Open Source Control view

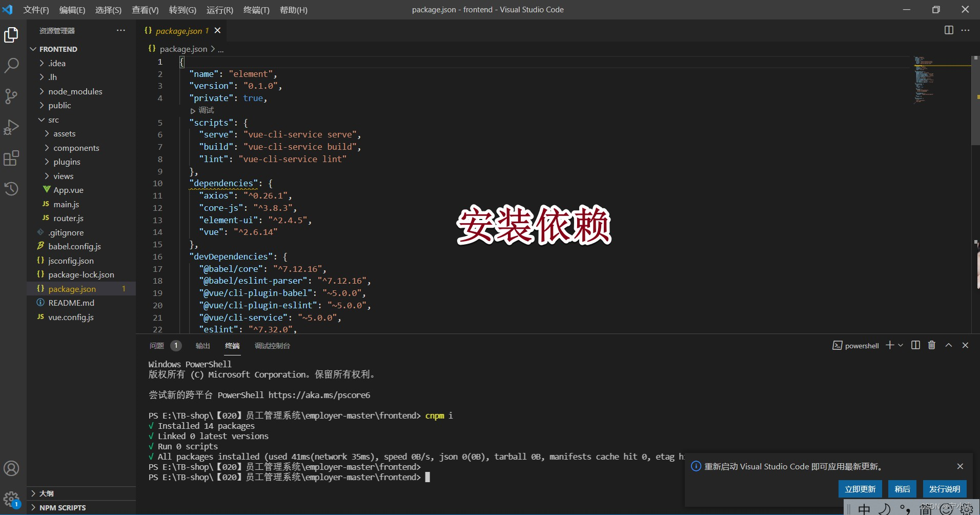(x=11, y=96)
